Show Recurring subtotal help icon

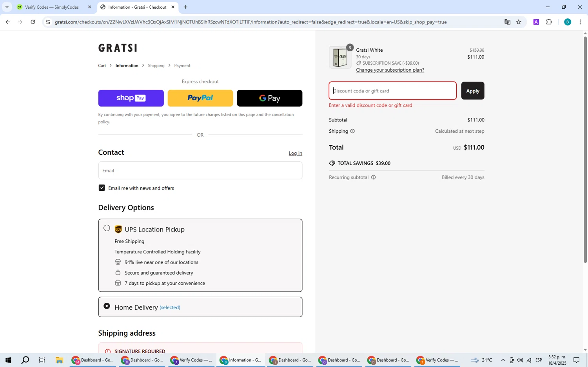tap(373, 177)
